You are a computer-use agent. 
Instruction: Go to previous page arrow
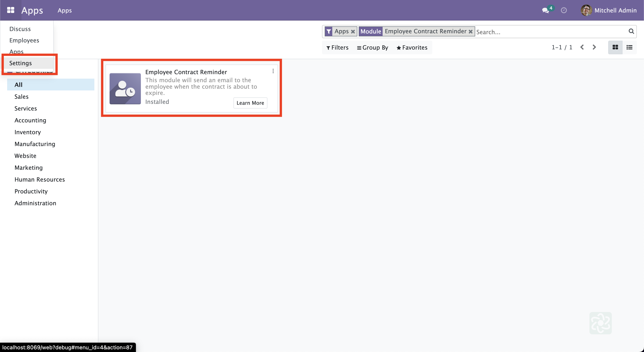coord(582,47)
